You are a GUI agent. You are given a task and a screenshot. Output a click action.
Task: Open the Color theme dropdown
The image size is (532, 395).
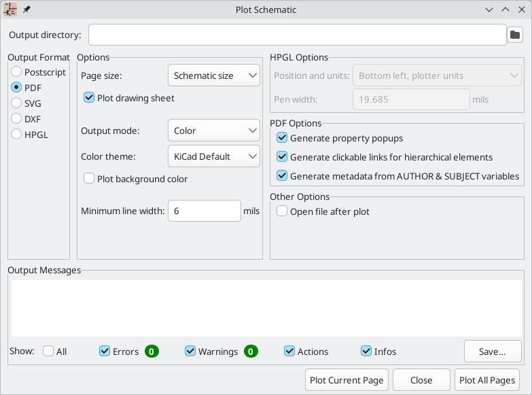point(213,156)
